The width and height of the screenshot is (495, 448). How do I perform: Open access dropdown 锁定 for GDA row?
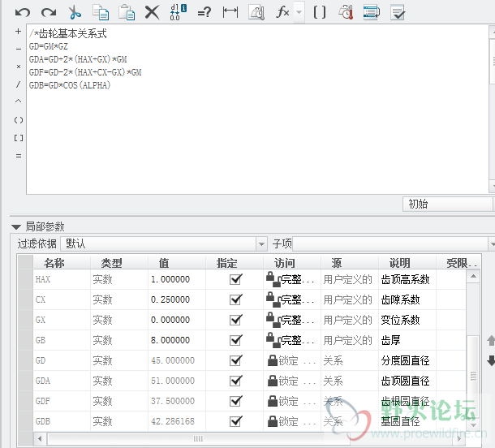[x=292, y=381]
